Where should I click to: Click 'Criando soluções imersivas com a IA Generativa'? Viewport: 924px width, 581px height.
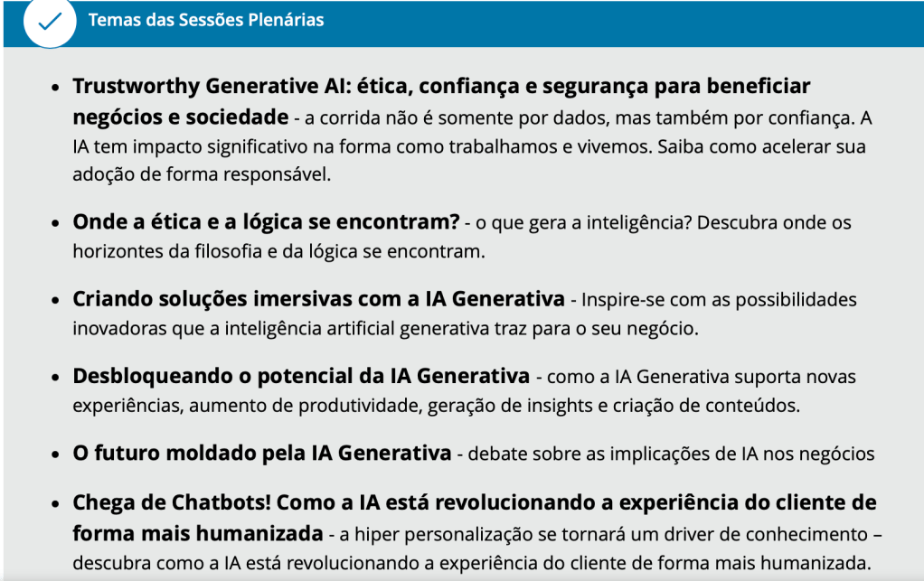click(x=318, y=299)
